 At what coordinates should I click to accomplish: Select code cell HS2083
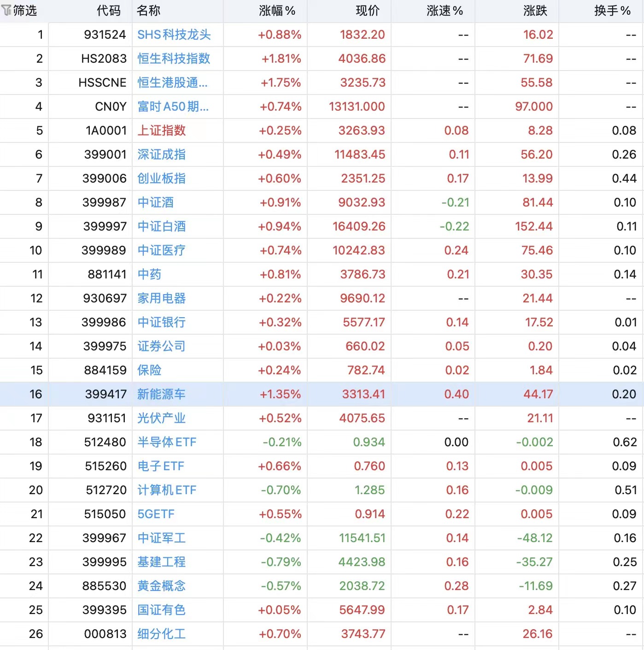104,59
